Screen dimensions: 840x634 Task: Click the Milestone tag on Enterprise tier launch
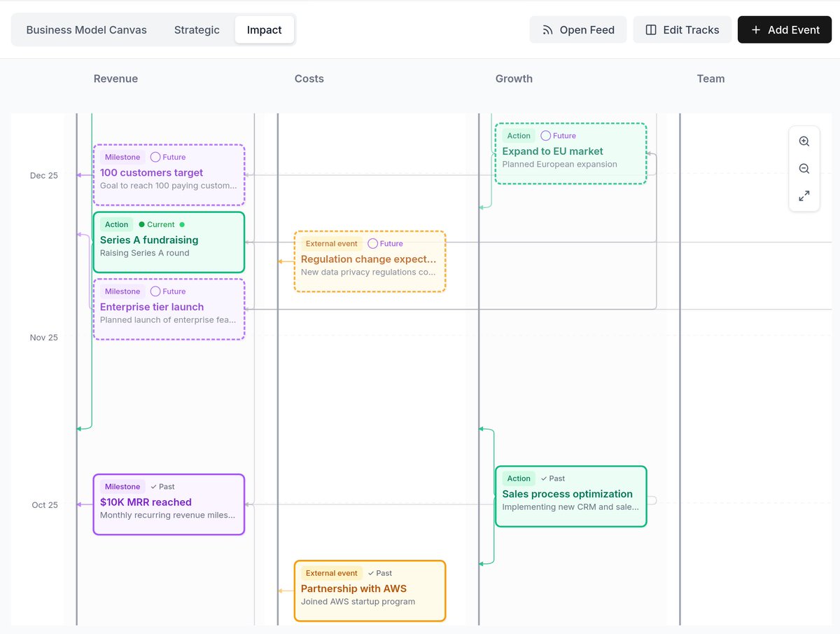click(x=122, y=291)
